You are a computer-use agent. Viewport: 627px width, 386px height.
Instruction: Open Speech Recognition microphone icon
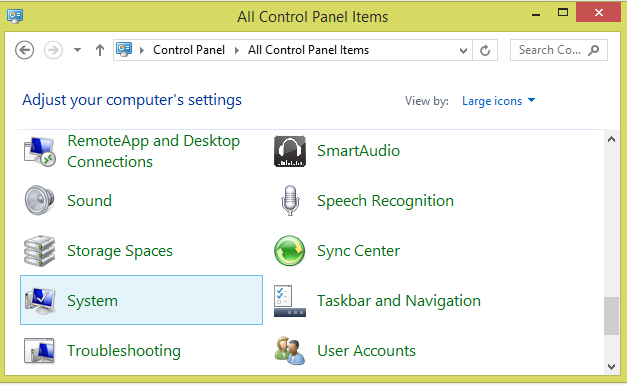click(x=290, y=200)
